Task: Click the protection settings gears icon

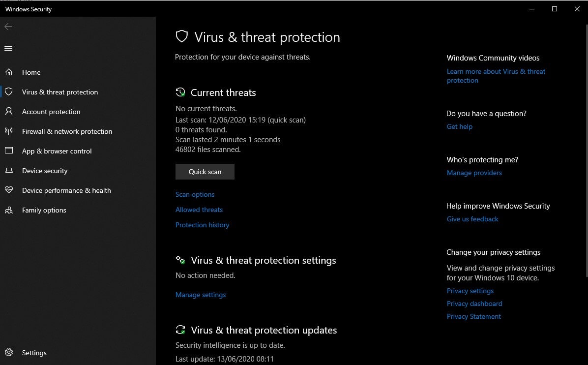Action: [180, 260]
